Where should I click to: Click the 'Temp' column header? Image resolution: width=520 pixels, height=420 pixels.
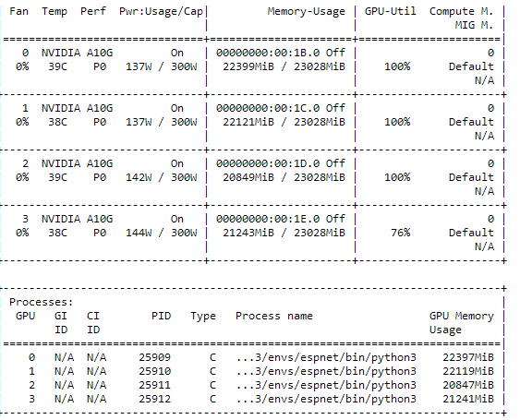54,12
